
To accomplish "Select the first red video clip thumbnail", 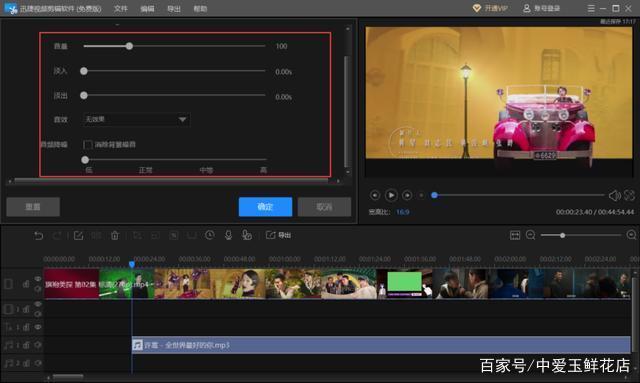I will [71, 284].
